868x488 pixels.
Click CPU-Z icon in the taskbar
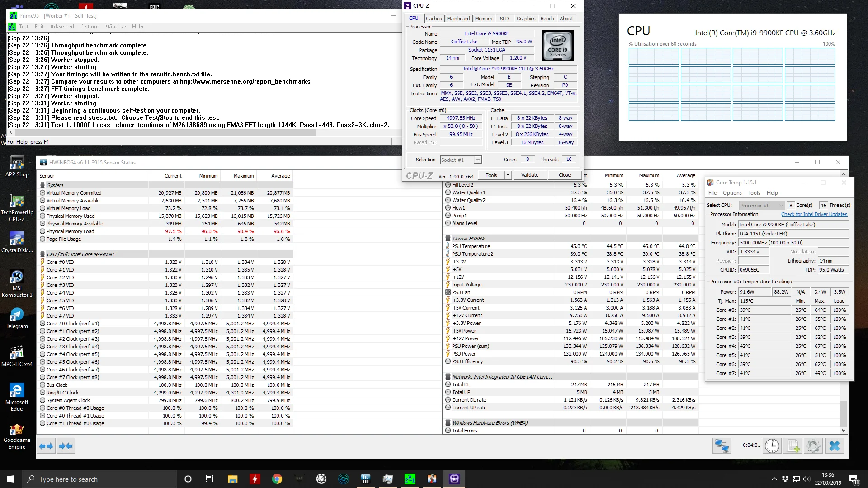454,479
